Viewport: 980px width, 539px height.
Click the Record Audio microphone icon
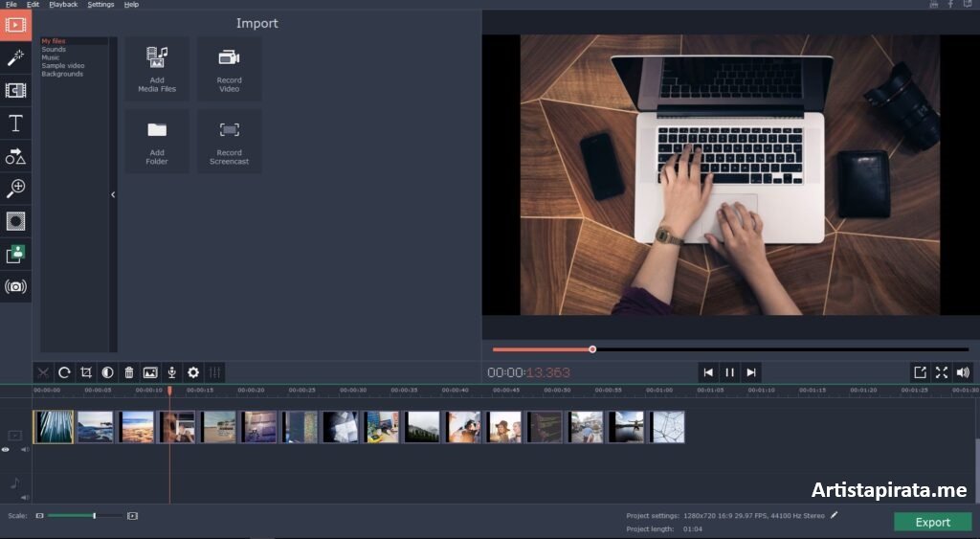(x=172, y=372)
